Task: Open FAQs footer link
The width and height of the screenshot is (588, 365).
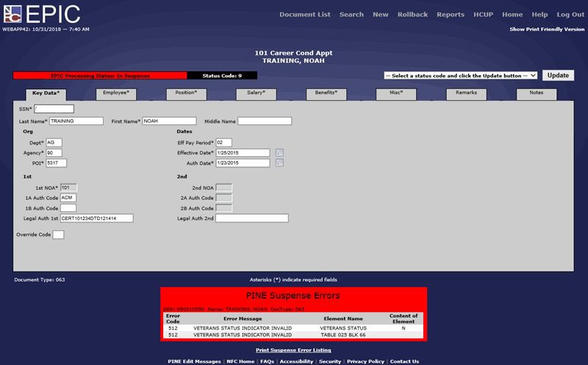Action: click(x=267, y=361)
